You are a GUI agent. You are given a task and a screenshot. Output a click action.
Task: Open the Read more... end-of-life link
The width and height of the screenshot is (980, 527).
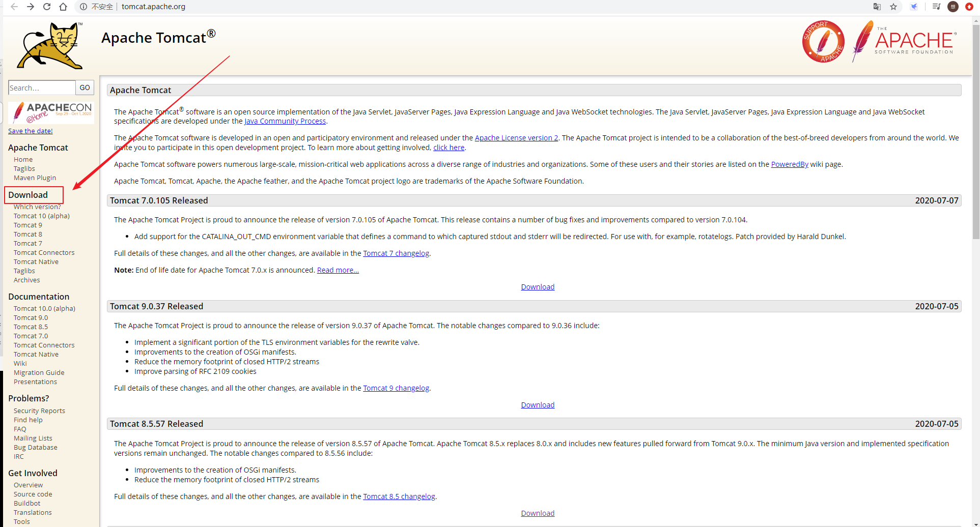click(x=338, y=270)
